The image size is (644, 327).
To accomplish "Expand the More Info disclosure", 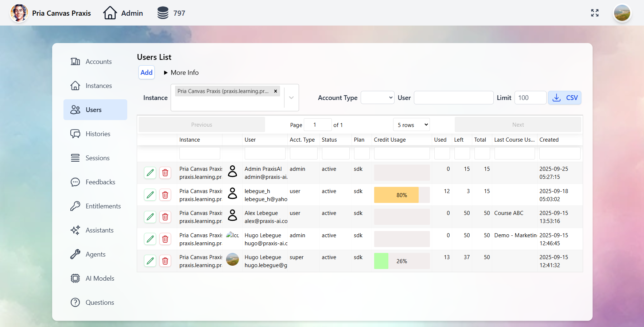I will [181, 73].
